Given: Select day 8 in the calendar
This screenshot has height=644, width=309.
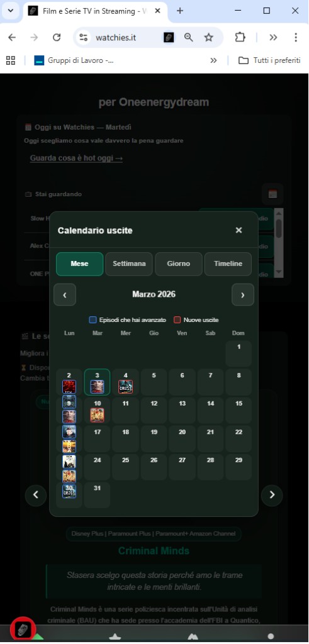Looking at the screenshot, I should 239,382.
